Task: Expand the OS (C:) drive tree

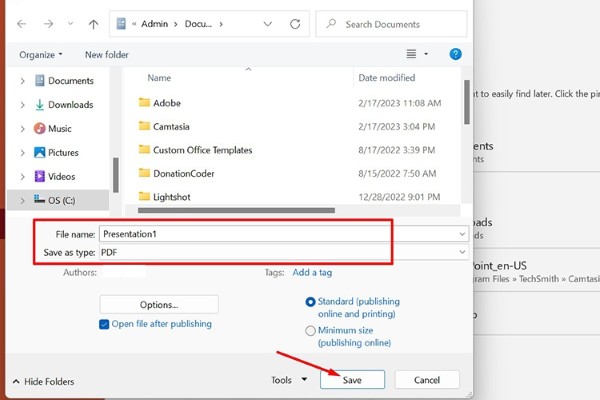Action: (x=24, y=200)
